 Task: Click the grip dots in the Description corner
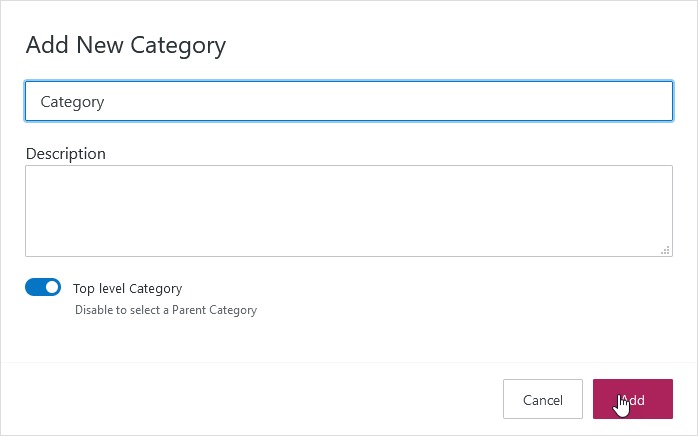[x=665, y=250]
